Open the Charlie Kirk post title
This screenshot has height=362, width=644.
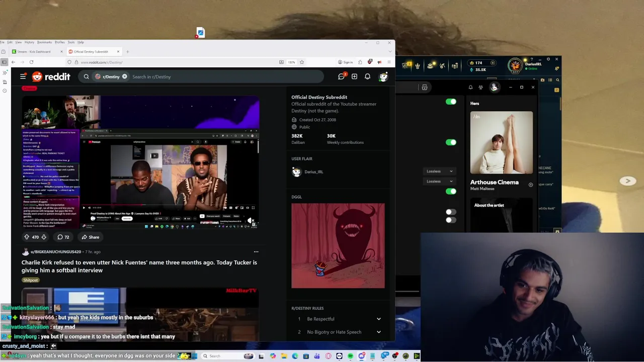(x=139, y=266)
